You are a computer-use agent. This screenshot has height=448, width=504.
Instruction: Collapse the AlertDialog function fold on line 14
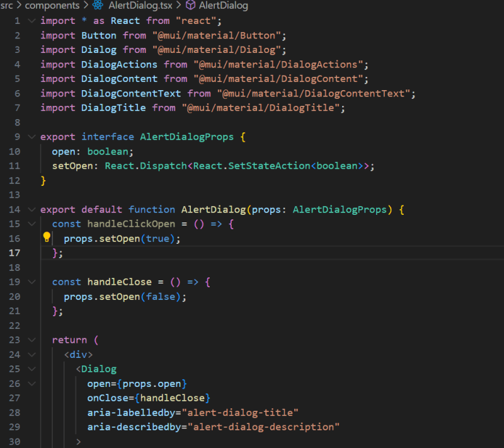click(32, 210)
